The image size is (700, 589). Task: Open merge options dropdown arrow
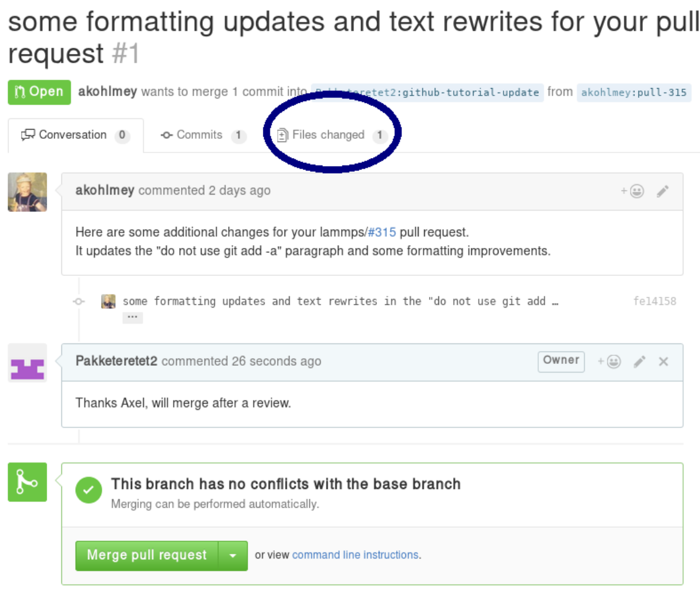click(233, 555)
